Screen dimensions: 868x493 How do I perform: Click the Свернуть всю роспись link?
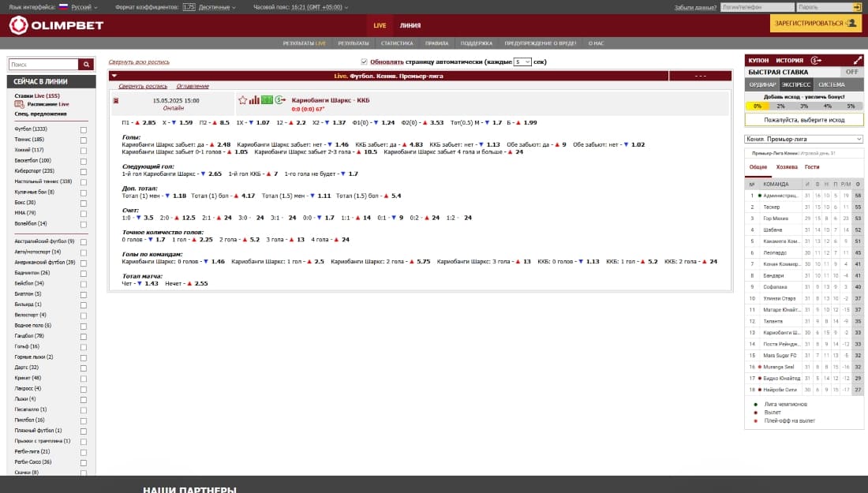pyautogui.click(x=139, y=62)
